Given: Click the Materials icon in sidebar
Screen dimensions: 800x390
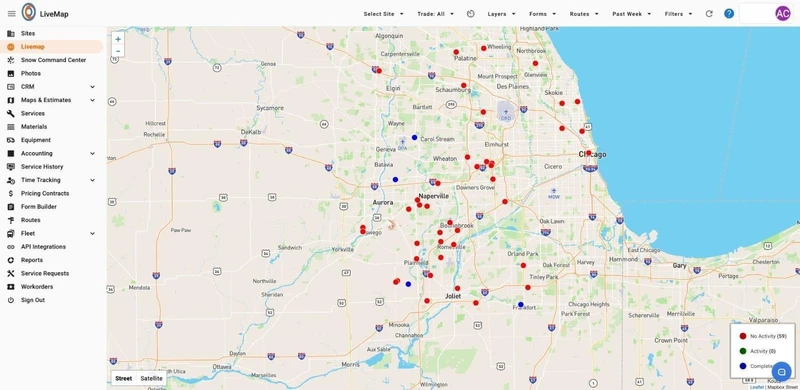Looking at the screenshot, I should 11,127.
